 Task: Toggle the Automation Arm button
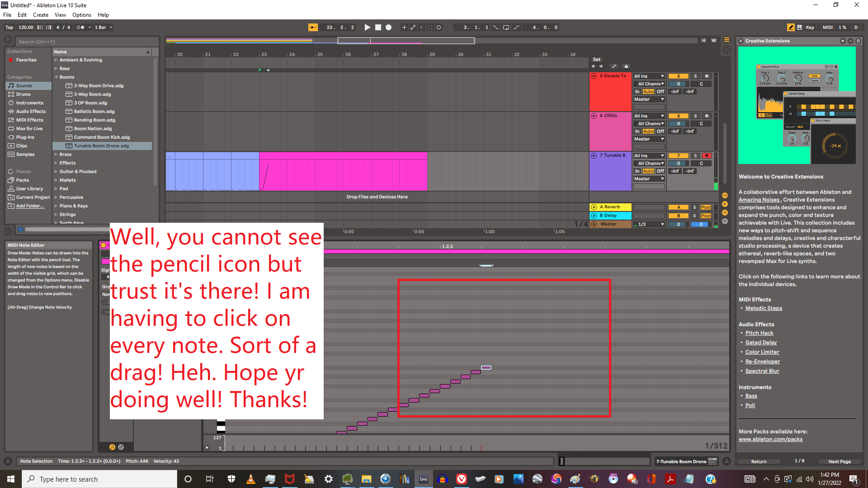[413, 28]
